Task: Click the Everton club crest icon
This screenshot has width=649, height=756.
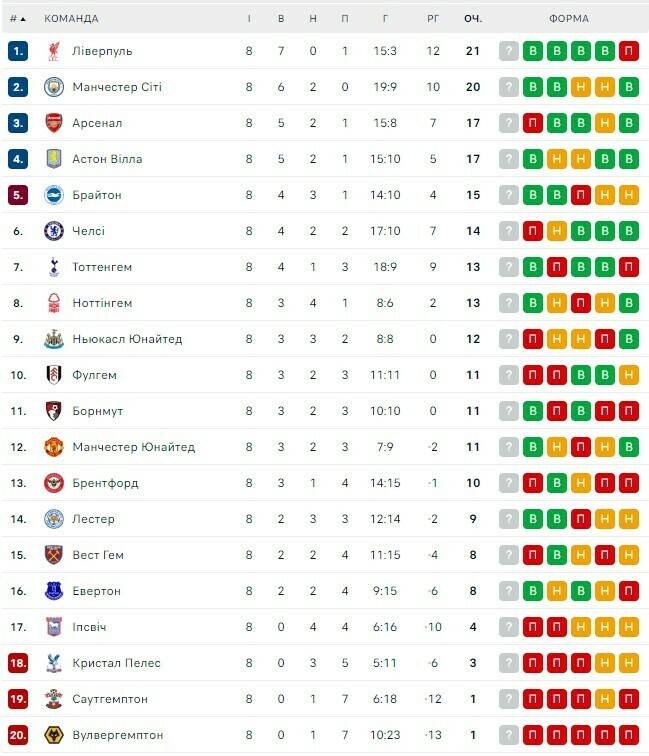Action: coord(54,591)
